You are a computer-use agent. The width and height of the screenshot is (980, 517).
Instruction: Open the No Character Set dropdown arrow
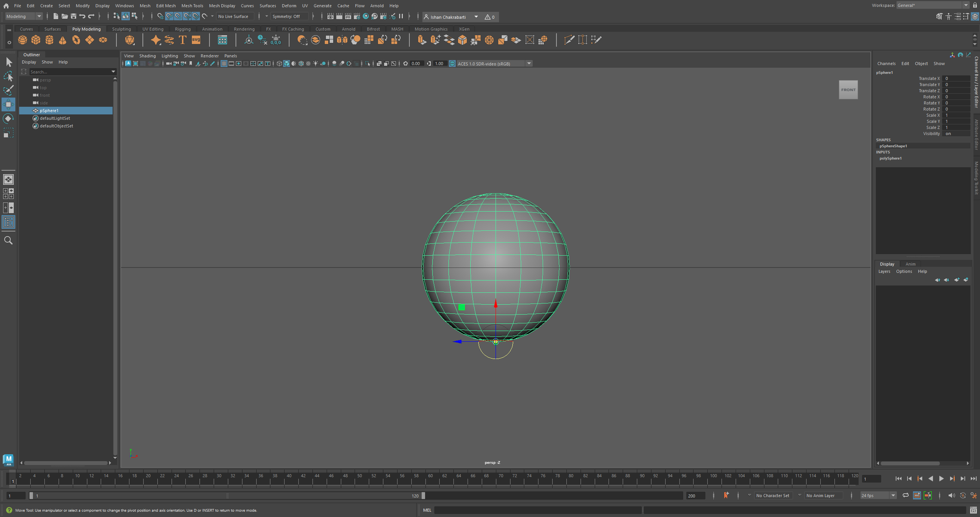pos(749,495)
